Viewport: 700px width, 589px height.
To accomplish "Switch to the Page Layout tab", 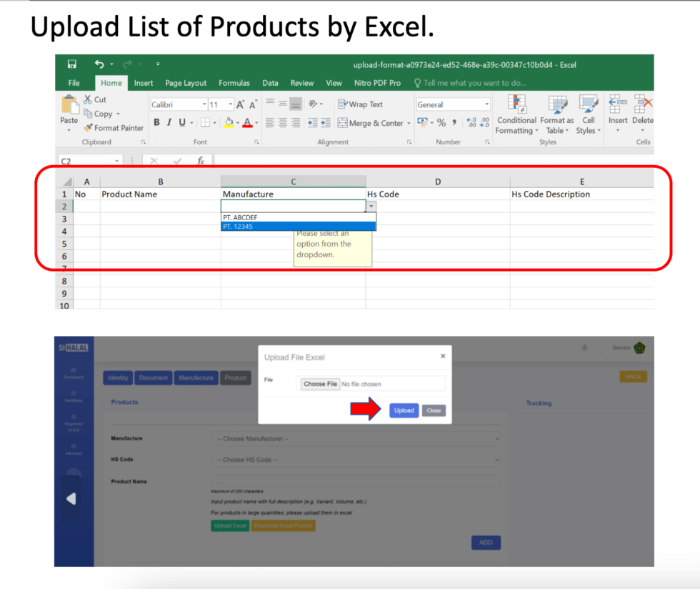I will pyautogui.click(x=186, y=83).
